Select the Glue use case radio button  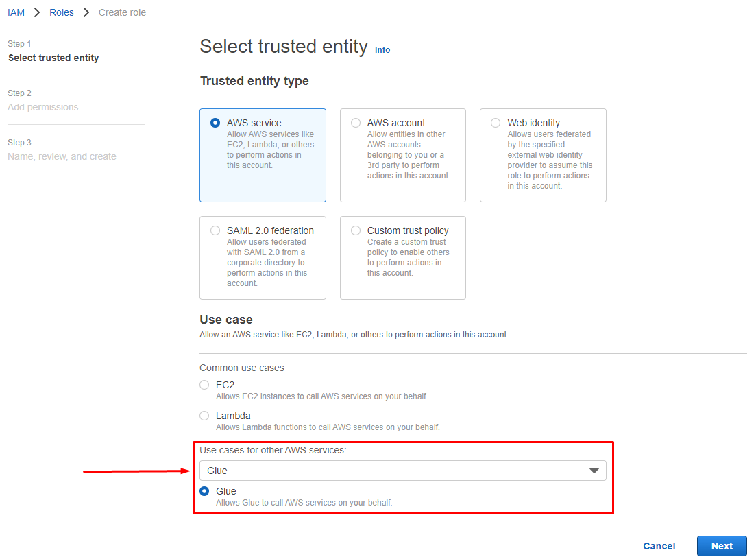tap(204, 490)
